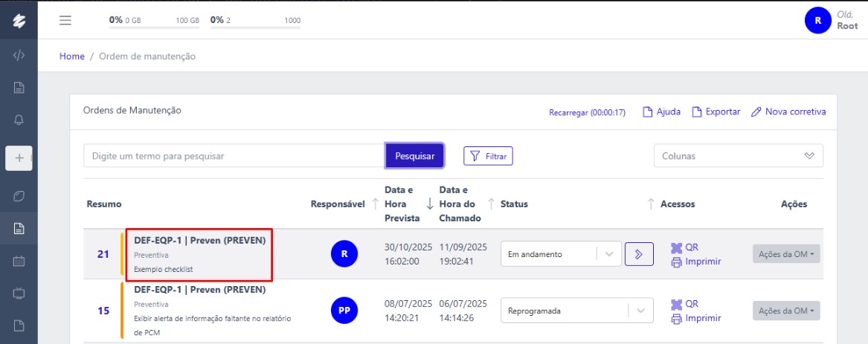Click the printer icon for order 15
The width and height of the screenshot is (868, 344).
(676, 319)
